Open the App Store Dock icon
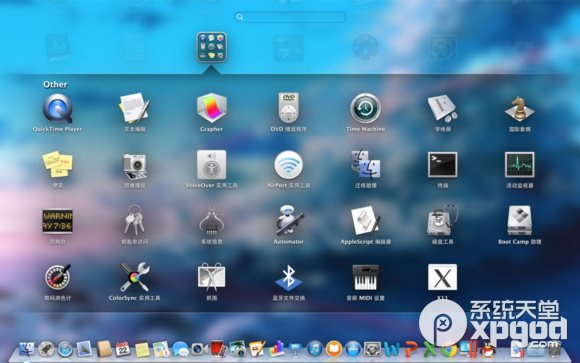580x363 pixels. pos(353,349)
